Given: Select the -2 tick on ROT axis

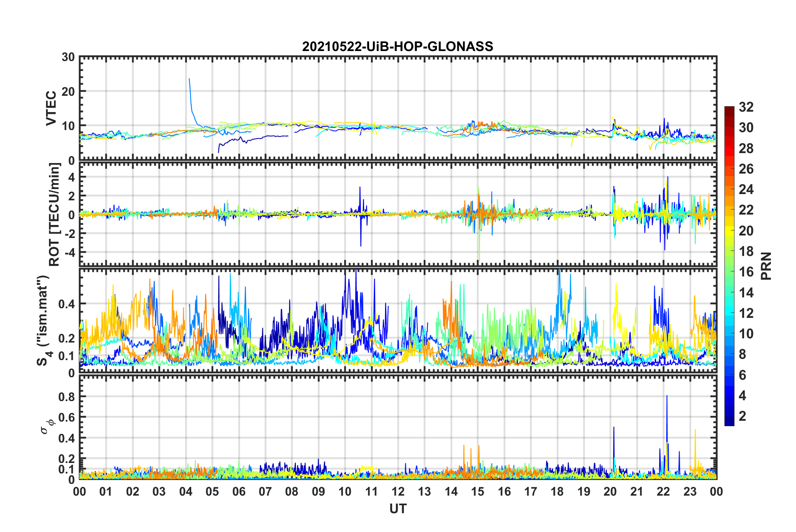Looking at the screenshot, I should click(x=69, y=233).
